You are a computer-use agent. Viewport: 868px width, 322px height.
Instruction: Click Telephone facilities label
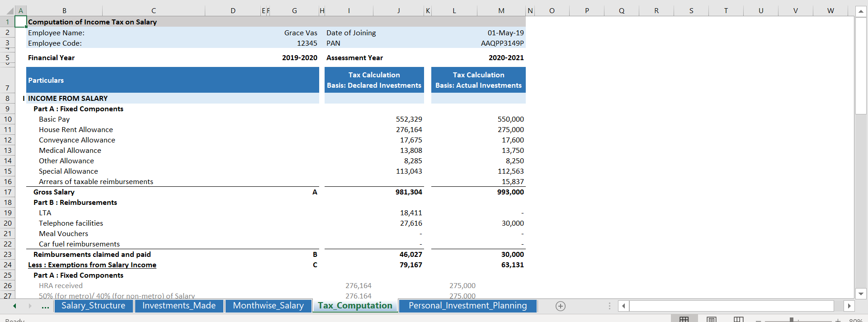pyautogui.click(x=71, y=223)
